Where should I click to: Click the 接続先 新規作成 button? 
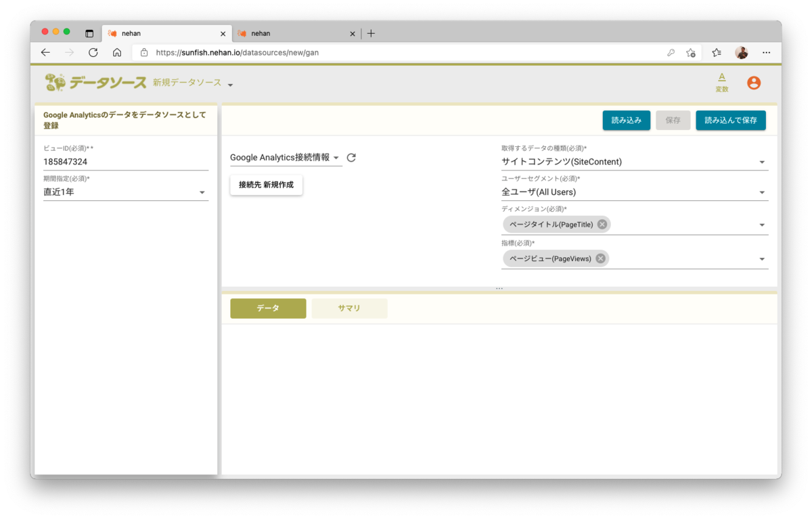tap(266, 184)
